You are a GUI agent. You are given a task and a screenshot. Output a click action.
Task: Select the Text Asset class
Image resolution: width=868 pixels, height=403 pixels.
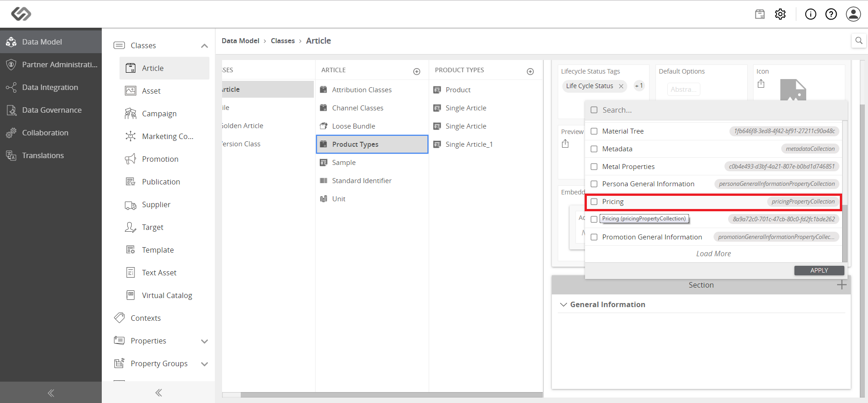pos(164,273)
